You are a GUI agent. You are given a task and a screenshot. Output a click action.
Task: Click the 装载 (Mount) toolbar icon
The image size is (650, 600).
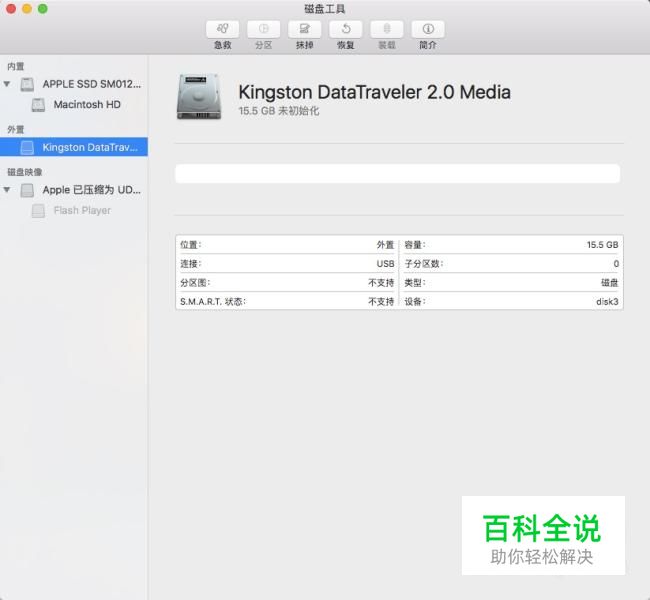click(386, 29)
